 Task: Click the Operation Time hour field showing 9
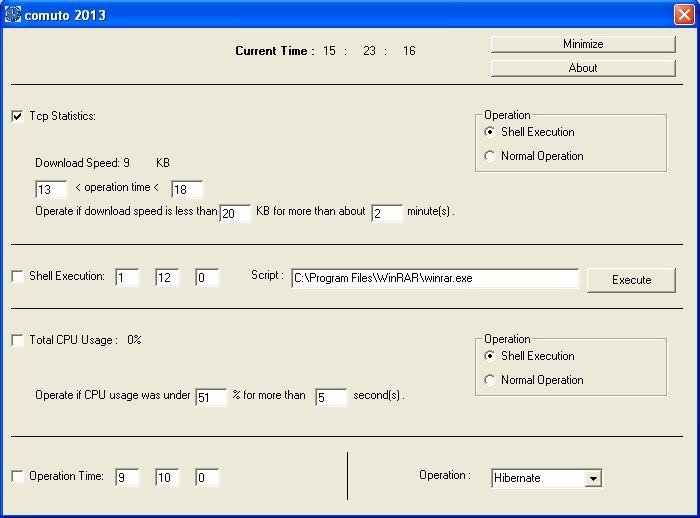point(127,478)
